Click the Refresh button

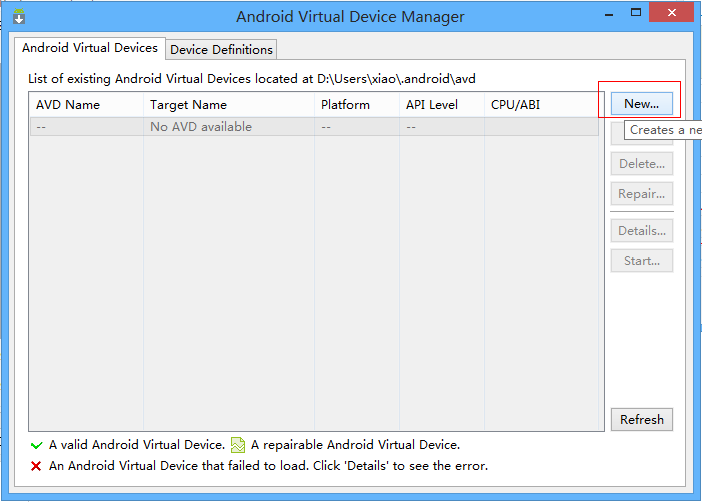click(x=642, y=420)
